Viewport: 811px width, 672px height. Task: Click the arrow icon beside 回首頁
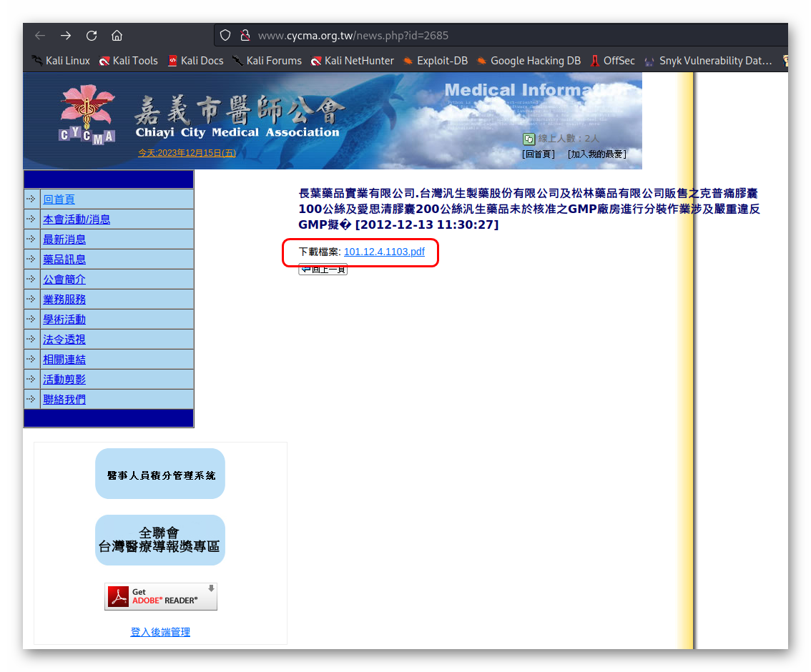pos(31,199)
